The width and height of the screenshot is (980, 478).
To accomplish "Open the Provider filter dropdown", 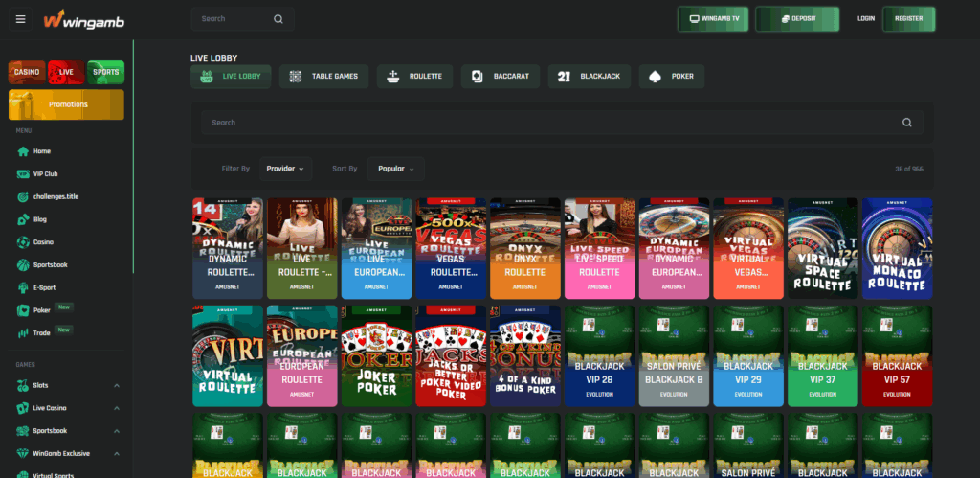I will point(285,169).
